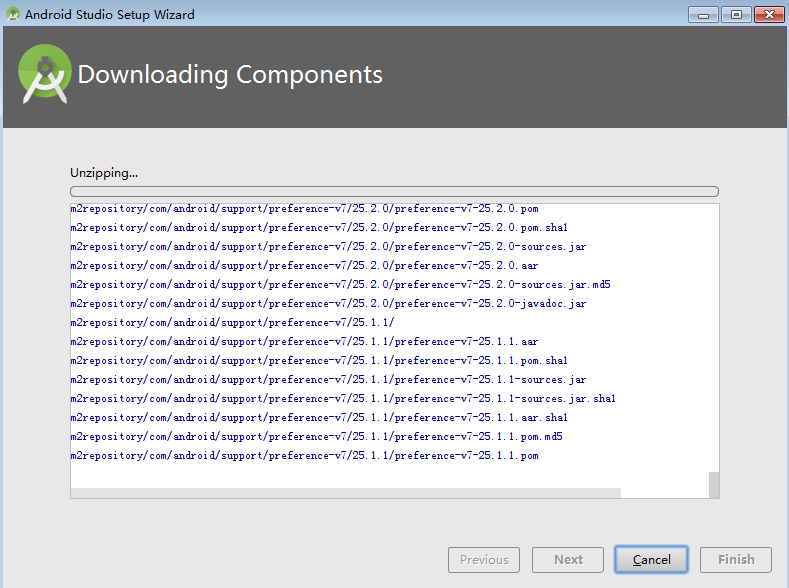Select log line "preference-v7-25.2.0-javadoc.jar"
This screenshot has height=588, width=789.
coord(328,304)
